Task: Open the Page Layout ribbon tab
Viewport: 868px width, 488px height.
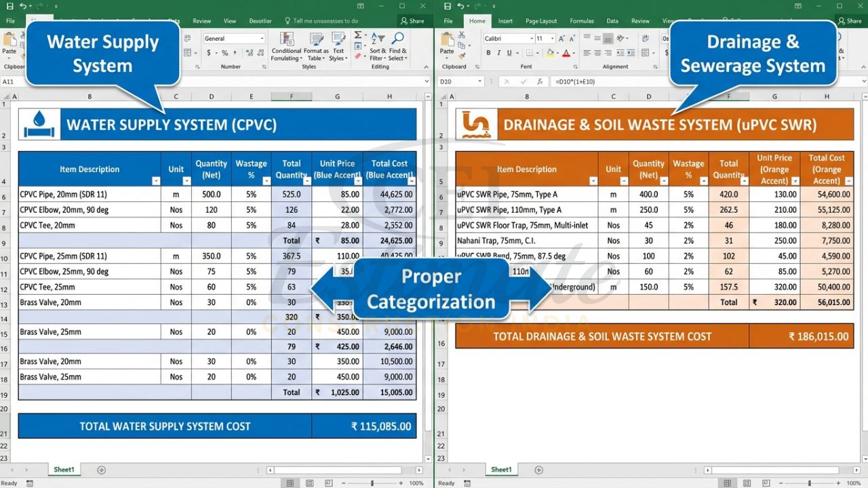Action: 540,21
